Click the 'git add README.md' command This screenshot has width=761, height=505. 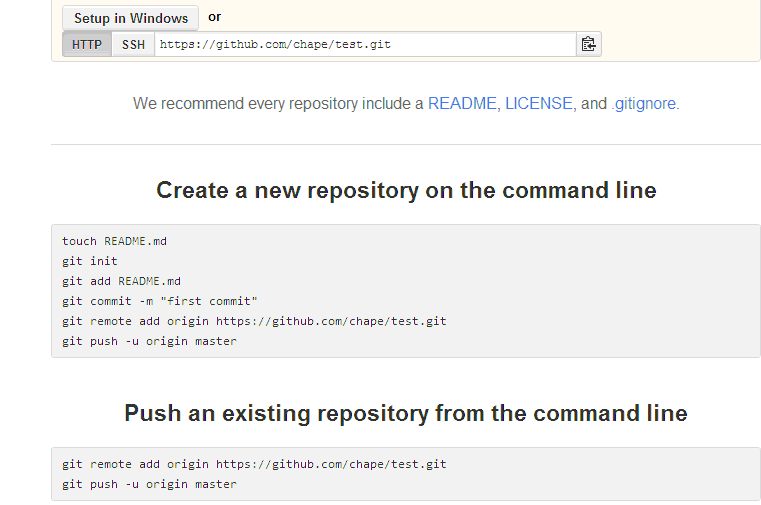click(121, 281)
